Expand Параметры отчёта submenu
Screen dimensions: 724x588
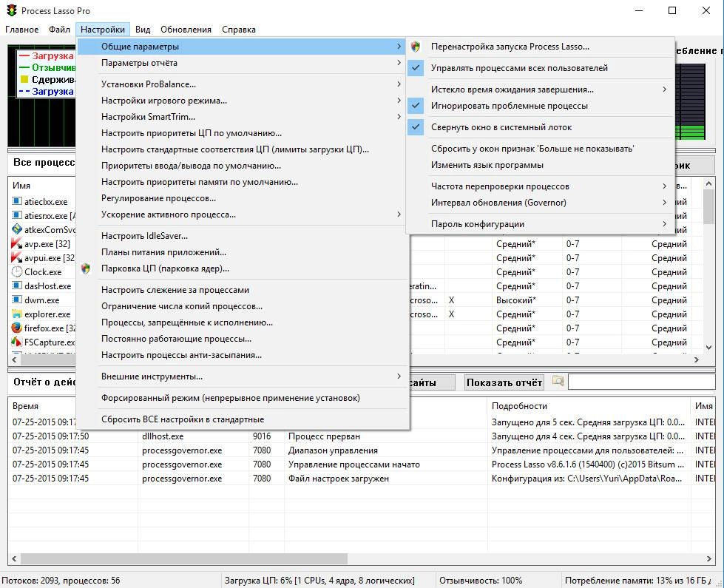pos(243,63)
